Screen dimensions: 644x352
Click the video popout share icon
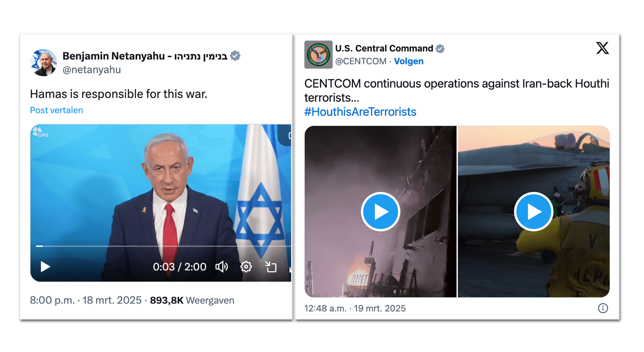coord(271,267)
